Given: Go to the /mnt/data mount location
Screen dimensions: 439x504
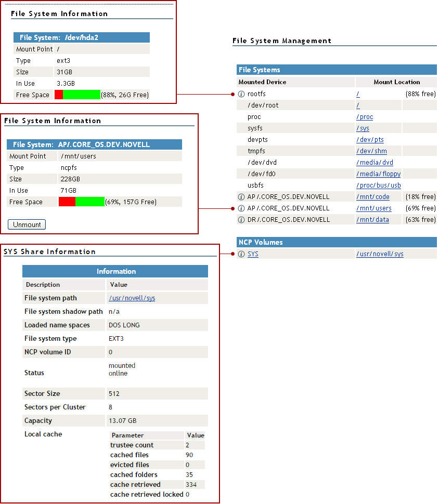Looking at the screenshot, I should [372, 220].
